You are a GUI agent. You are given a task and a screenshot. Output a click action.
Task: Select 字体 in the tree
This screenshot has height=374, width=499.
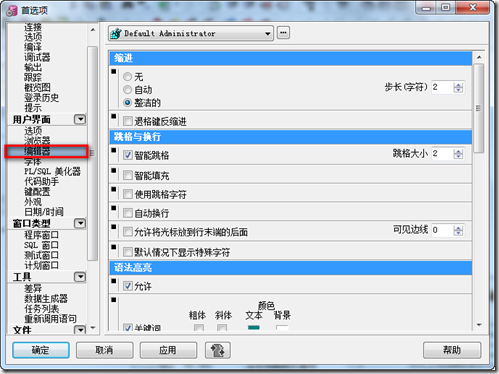tap(33, 162)
